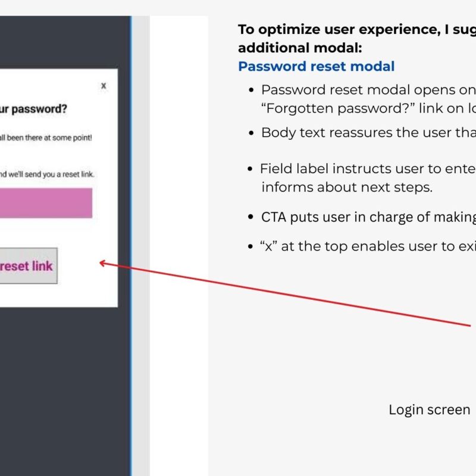
Task: Click the dark overlay below the modal
Action: click(x=59, y=387)
